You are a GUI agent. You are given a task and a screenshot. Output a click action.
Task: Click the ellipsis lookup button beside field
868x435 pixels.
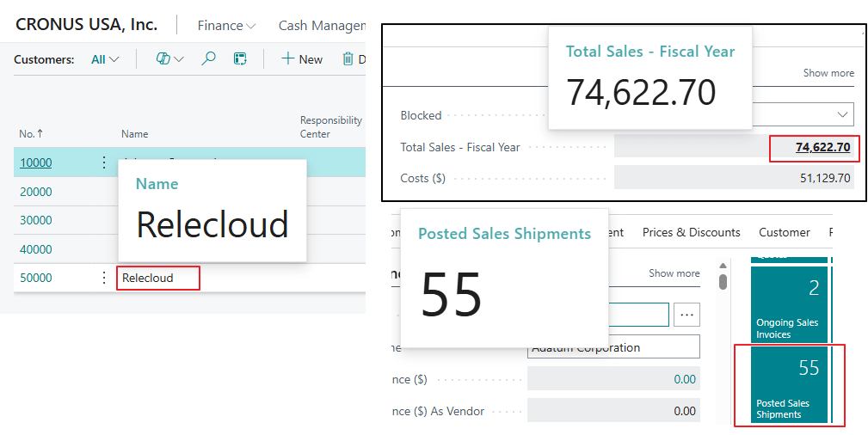[686, 315]
